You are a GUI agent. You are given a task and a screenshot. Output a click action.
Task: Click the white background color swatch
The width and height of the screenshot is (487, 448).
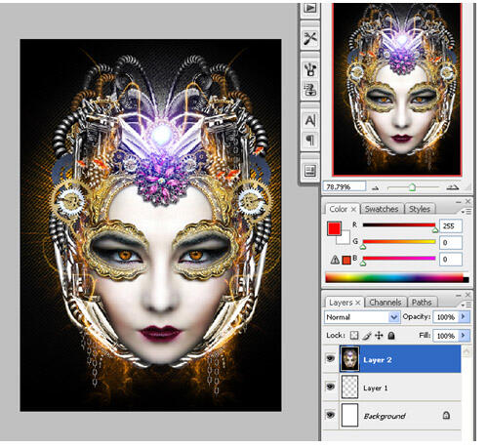345,239
